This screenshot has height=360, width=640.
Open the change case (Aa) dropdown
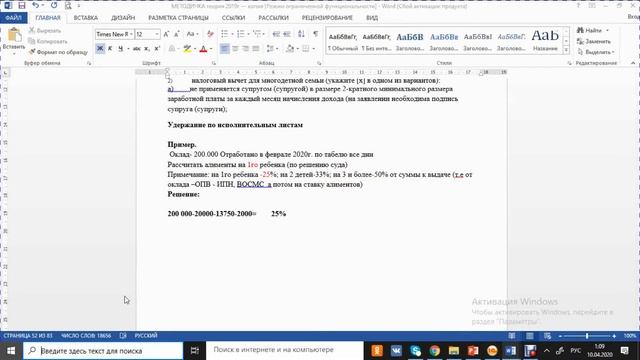[192, 34]
